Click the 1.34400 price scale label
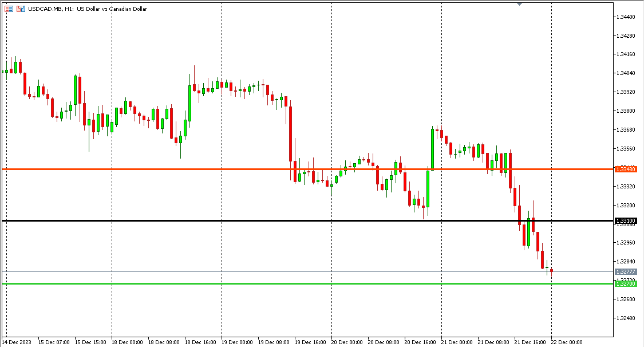This screenshot has width=644, height=347. (x=625, y=17)
